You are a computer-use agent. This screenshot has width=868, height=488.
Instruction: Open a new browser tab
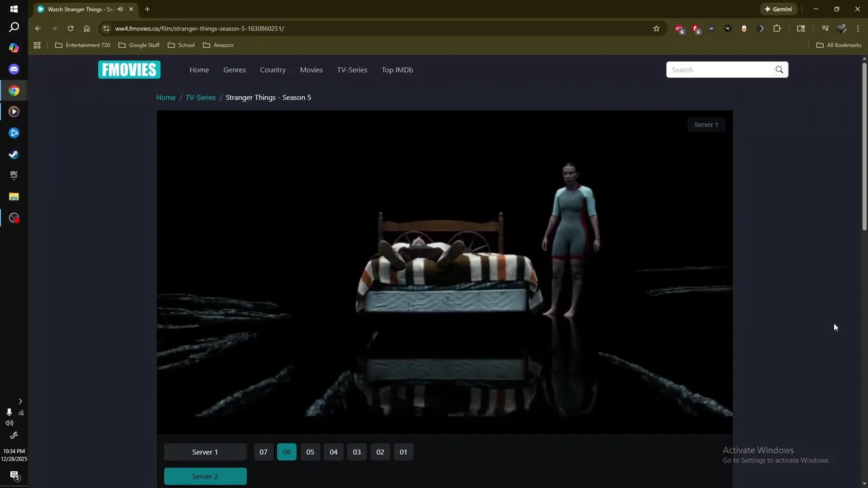(147, 9)
